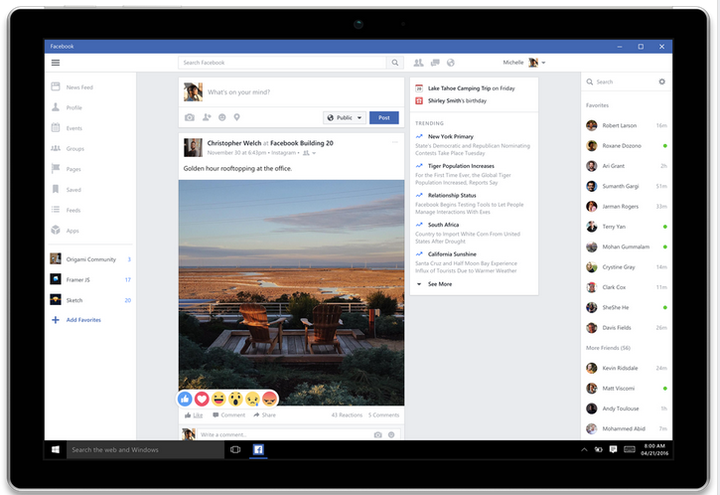This screenshot has height=495, width=720.
Task: View 5 Comments link
Action: [x=383, y=415]
